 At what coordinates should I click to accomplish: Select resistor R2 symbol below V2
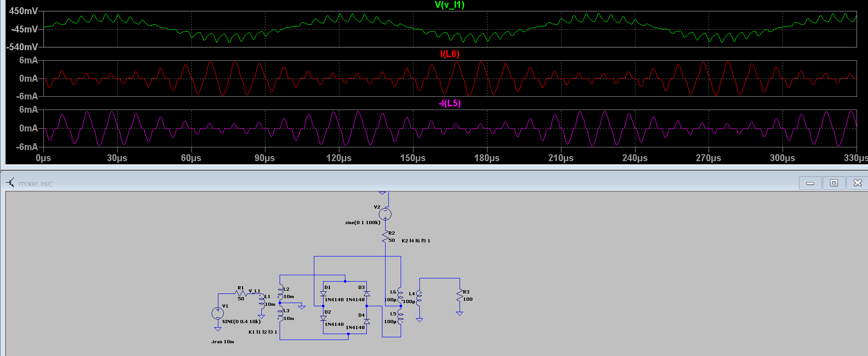(x=385, y=236)
